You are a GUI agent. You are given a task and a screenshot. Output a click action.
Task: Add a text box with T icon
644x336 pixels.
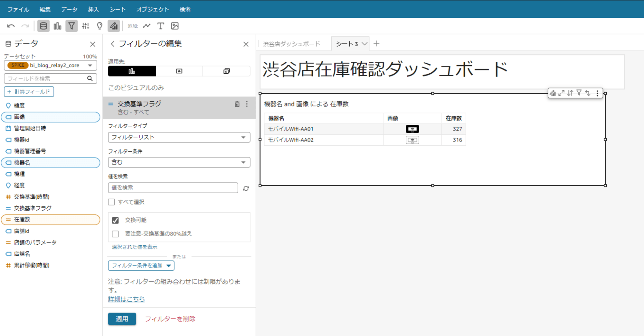(161, 26)
